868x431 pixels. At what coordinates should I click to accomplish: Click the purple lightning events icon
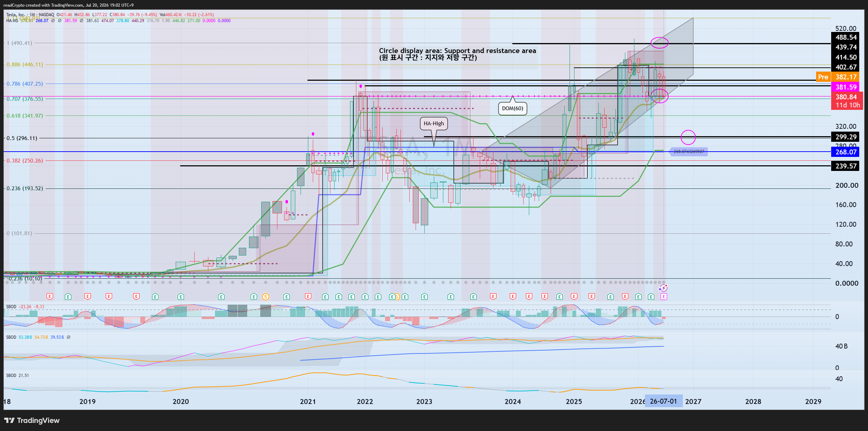pyautogui.click(x=663, y=288)
